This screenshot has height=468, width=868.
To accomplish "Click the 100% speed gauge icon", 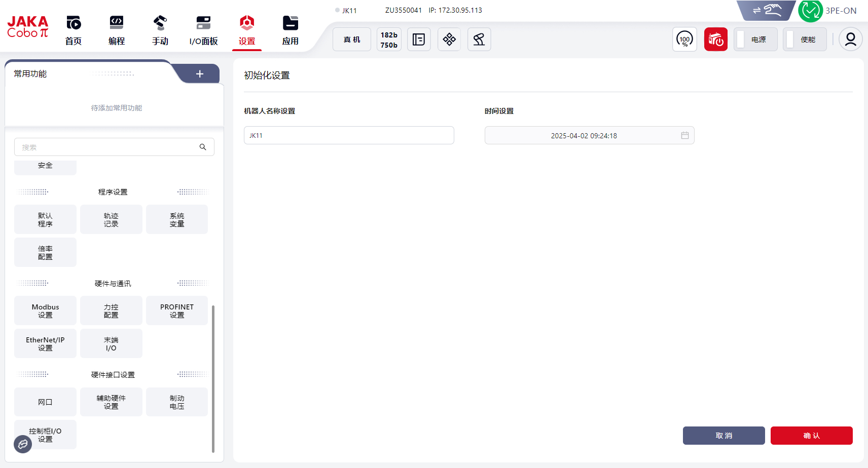I will (684, 40).
